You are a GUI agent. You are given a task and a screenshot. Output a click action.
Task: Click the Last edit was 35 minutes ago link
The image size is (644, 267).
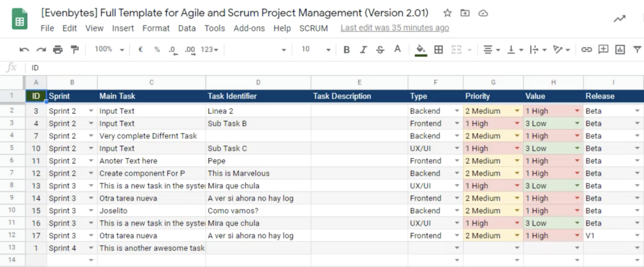pyautogui.click(x=395, y=28)
